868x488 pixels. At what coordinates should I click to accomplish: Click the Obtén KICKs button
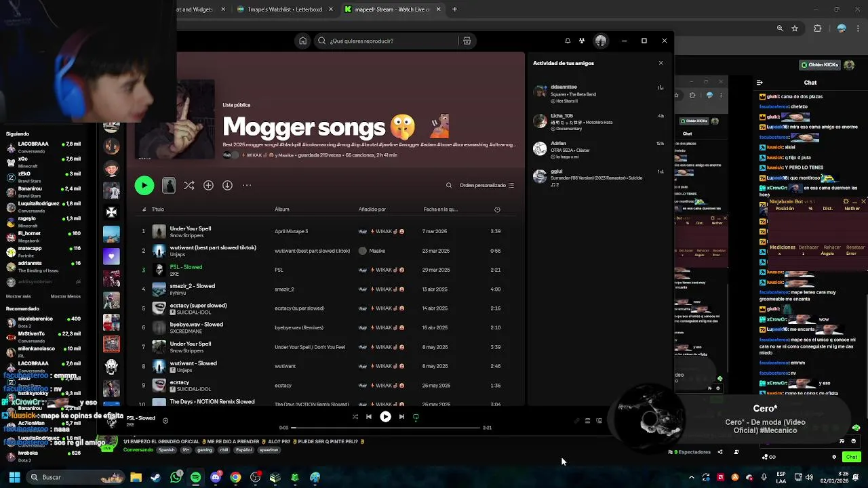click(x=820, y=65)
